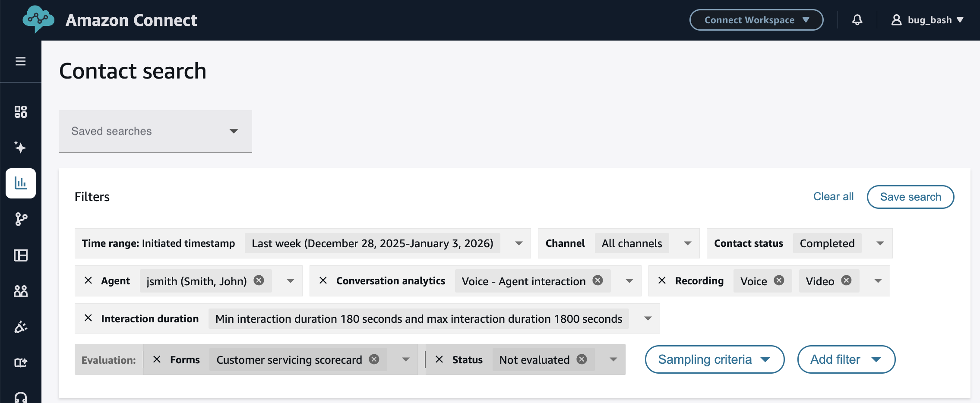Click the Clear all link
Image resolution: width=980 pixels, height=403 pixels.
coord(833,197)
